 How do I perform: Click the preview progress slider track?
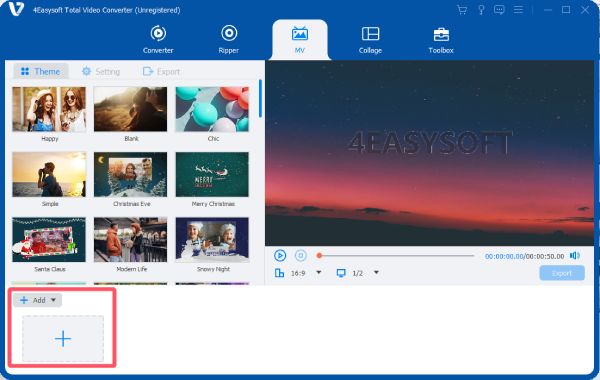[x=396, y=256]
